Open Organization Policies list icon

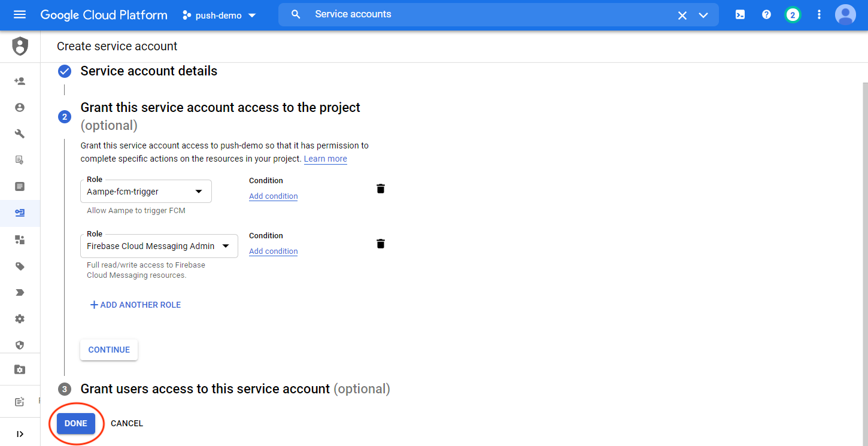click(x=20, y=187)
